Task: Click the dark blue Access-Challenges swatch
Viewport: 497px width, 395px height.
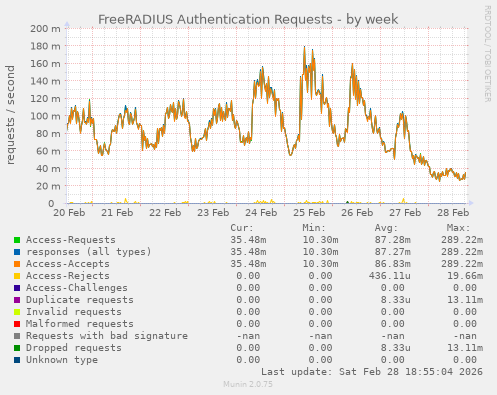Action: point(17,288)
